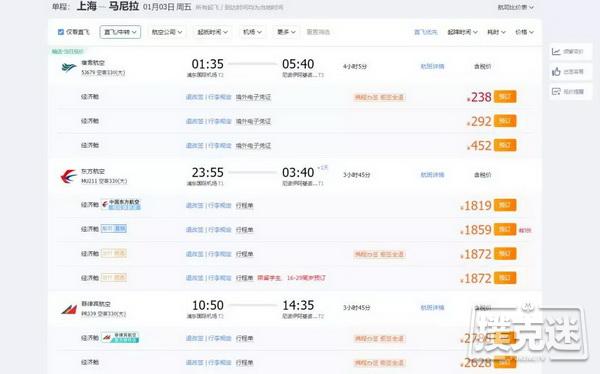
Task: Click the blue tag on the ¥1859 row
Action: (114, 229)
